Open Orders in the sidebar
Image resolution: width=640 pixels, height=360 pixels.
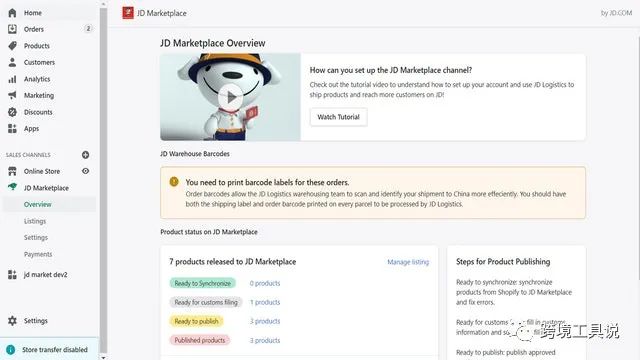tap(33, 29)
